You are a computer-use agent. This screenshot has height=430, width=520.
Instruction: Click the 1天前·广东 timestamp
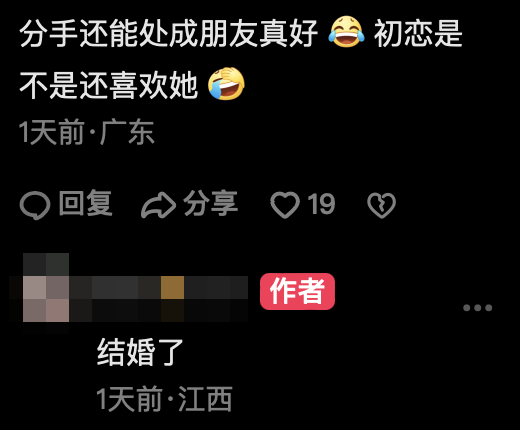(x=87, y=132)
